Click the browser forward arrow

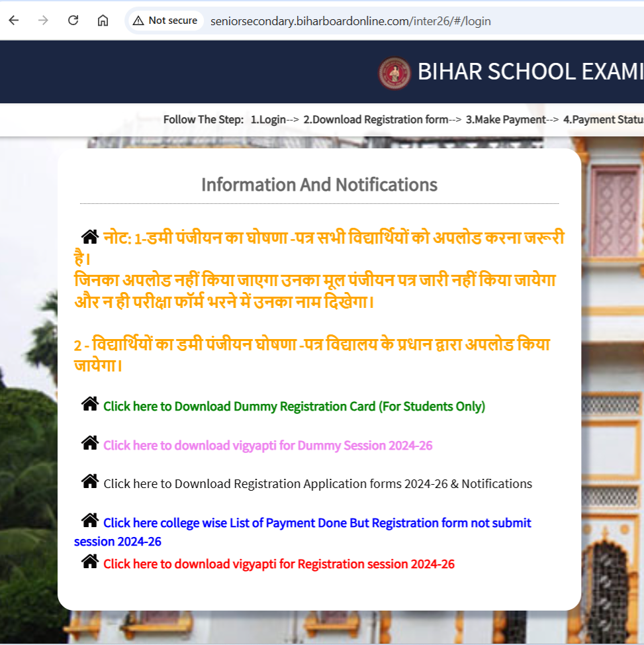[x=43, y=21]
